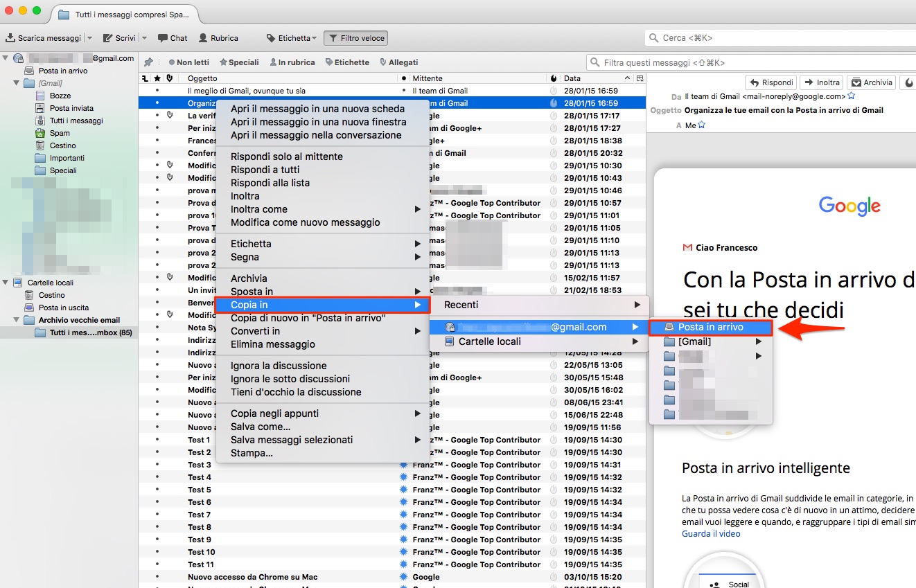Screen dimensions: 916x588
Task: Toggle the Filtro veloce quick filter
Action: pos(356,38)
